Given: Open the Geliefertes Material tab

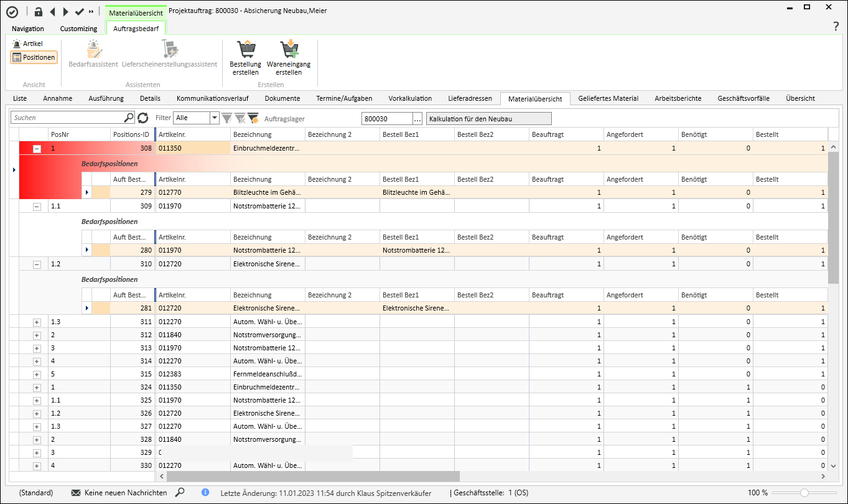Looking at the screenshot, I should coord(608,98).
